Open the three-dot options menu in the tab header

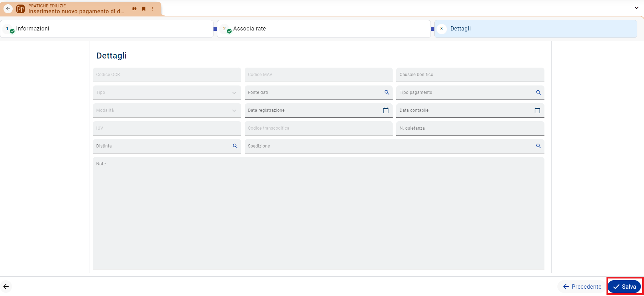click(x=153, y=9)
